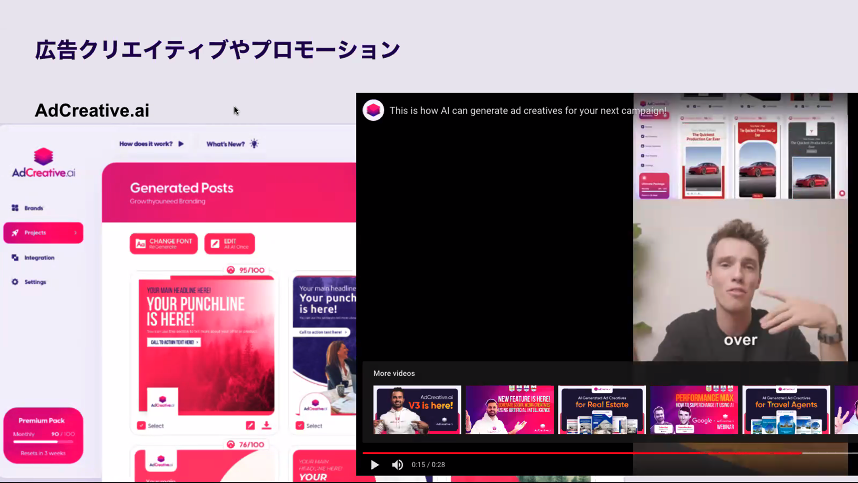The width and height of the screenshot is (858, 483).
Task: Click the channel logo beside the video title
Action: point(374,110)
